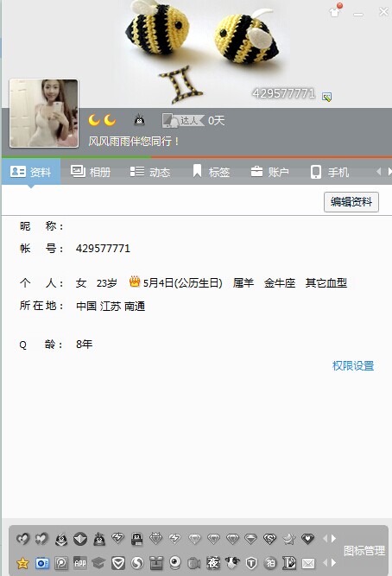Open the 相册 tab

click(91, 172)
